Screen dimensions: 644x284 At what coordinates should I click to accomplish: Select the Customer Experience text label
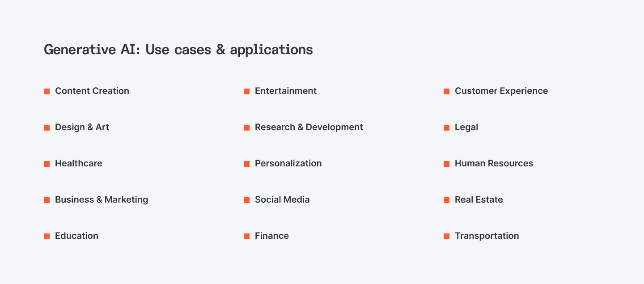click(x=501, y=91)
